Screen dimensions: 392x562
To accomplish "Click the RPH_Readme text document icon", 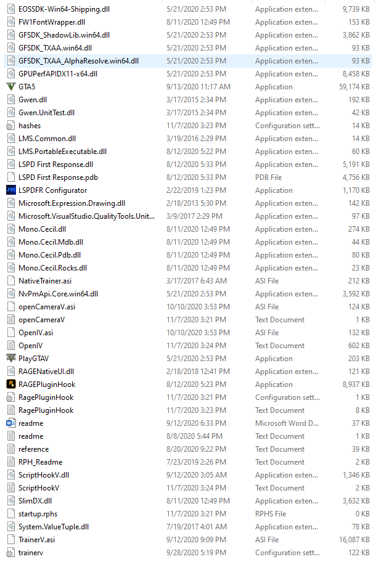I will pos(11,462).
